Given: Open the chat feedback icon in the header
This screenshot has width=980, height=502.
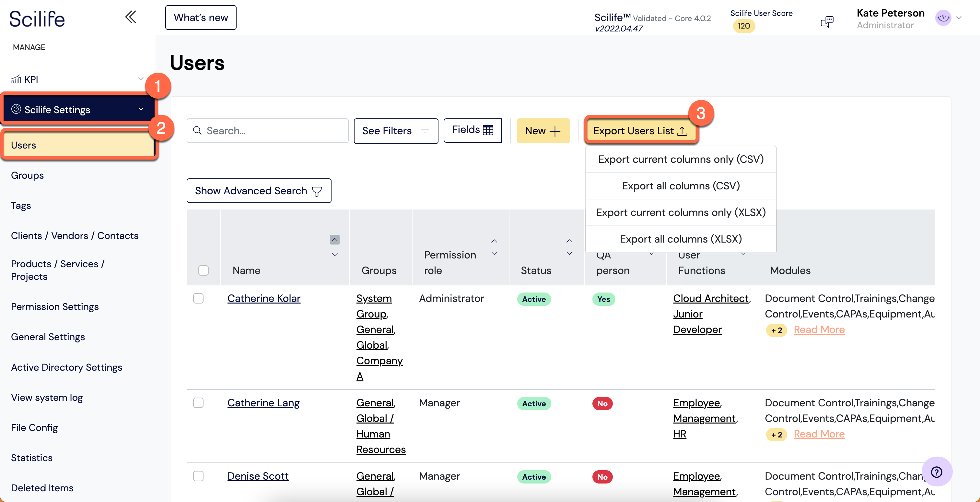Looking at the screenshot, I should tap(827, 21).
